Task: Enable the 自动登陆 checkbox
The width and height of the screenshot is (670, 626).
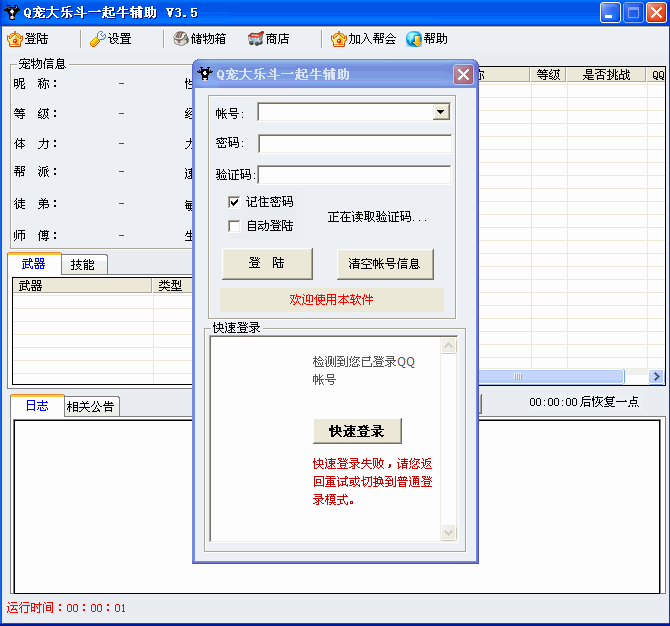Action: click(x=234, y=226)
